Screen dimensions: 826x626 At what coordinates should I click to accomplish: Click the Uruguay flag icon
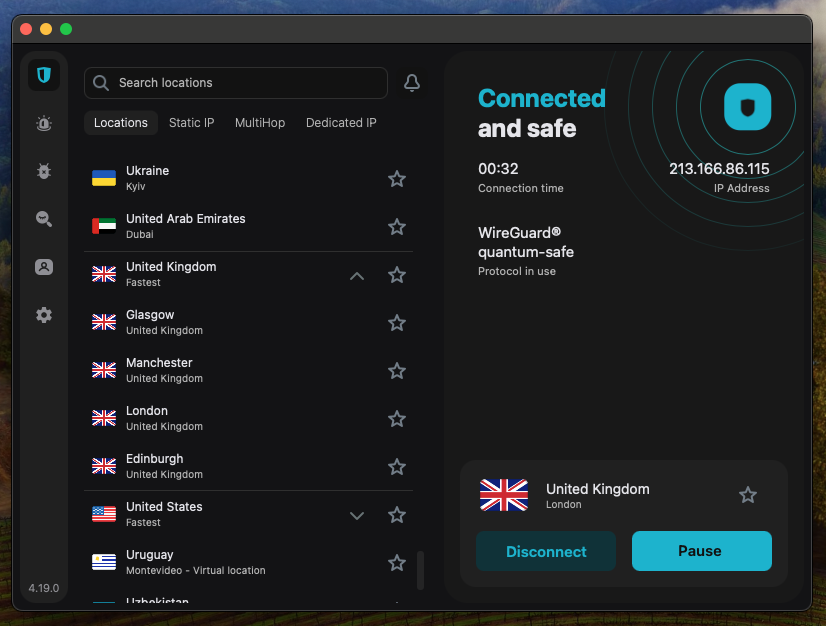coord(104,562)
